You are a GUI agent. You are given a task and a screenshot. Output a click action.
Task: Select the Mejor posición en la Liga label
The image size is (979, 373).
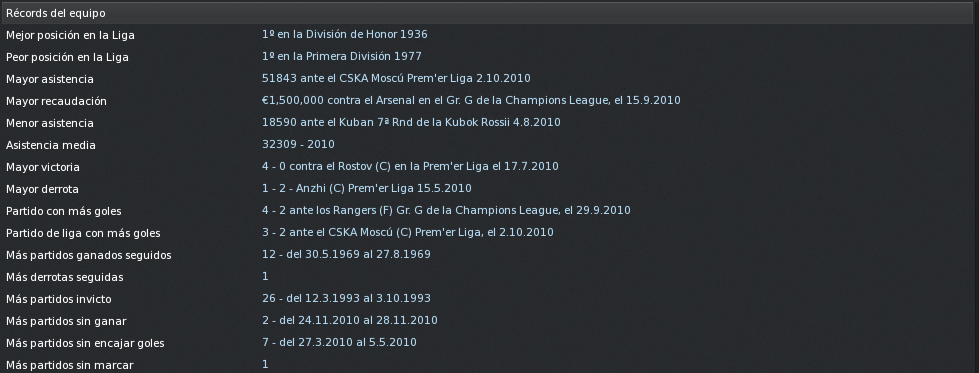(70, 35)
